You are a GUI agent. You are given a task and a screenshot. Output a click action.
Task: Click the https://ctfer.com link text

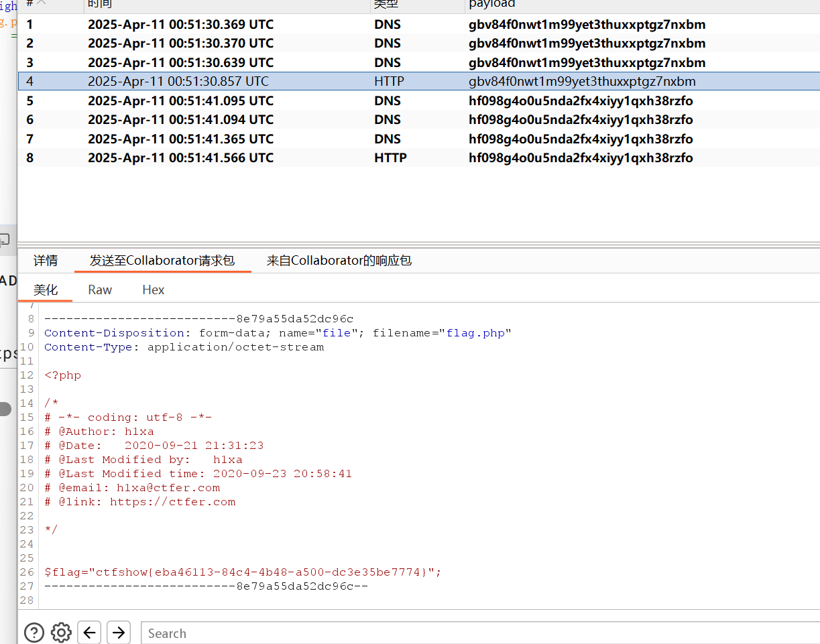172,502
